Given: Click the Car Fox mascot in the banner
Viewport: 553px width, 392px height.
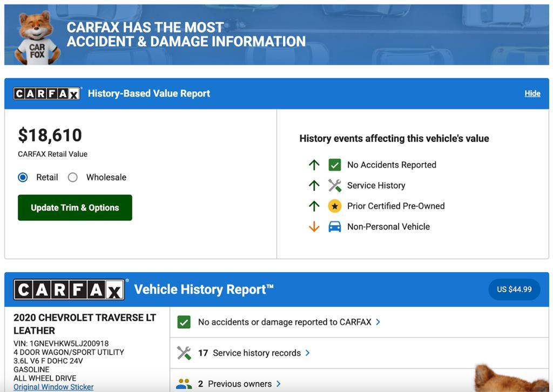Looking at the screenshot, I should (x=37, y=38).
